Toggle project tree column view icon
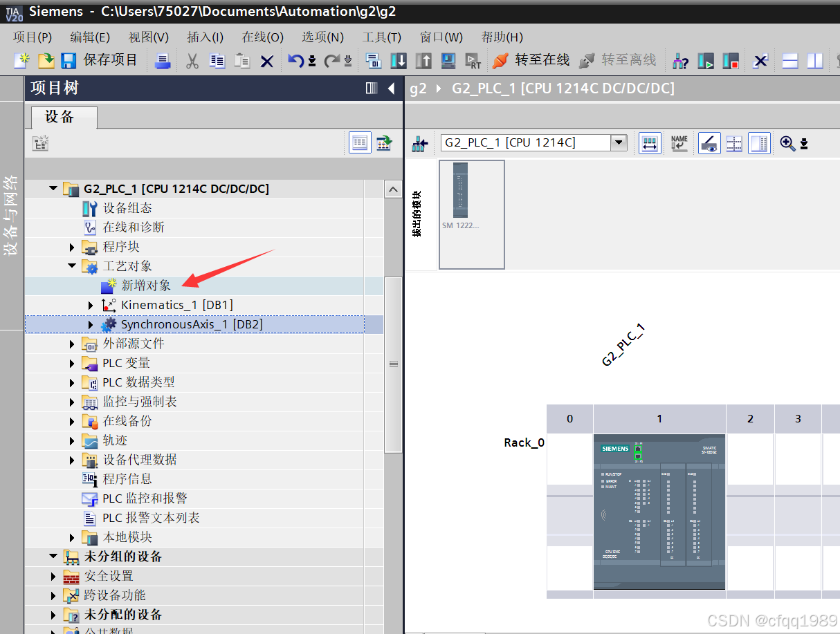This screenshot has width=840, height=634. (x=372, y=88)
